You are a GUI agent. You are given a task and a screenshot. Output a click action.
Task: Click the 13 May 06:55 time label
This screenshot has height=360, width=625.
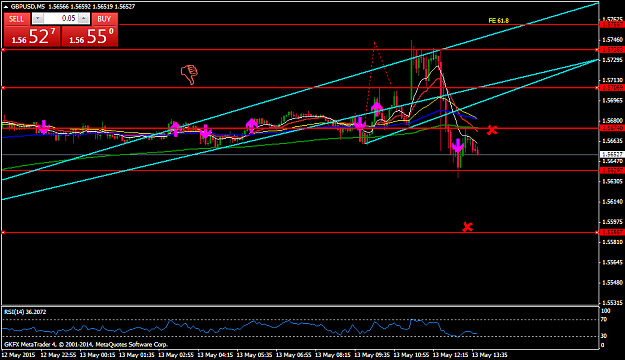pyautogui.click(x=293, y=355)
